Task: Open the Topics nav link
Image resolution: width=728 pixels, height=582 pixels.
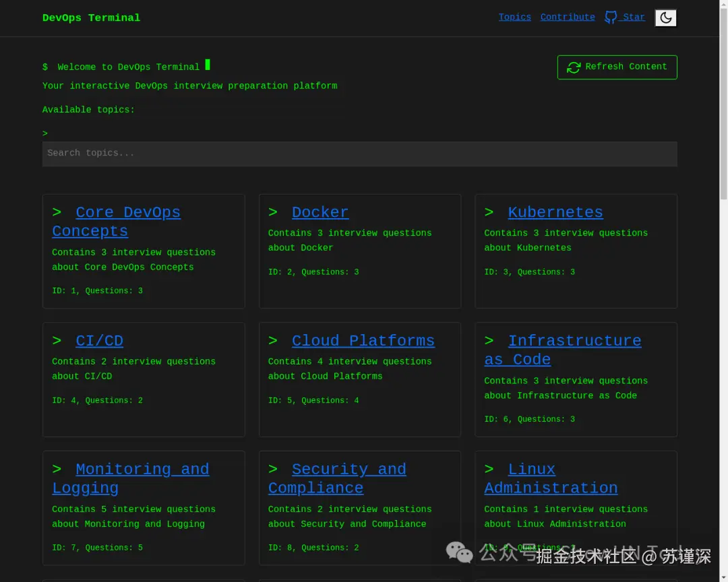Action: point(514,17)
